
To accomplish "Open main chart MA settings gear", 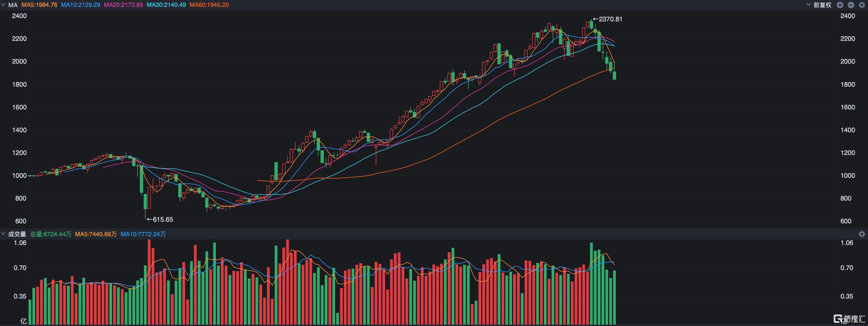I will click(x=862, y=5).
